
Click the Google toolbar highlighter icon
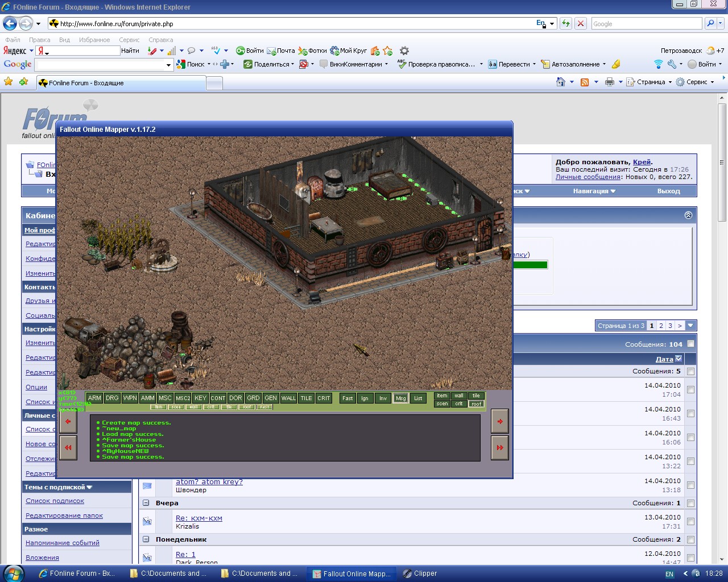pyautogui.click(x=615, y=64)
